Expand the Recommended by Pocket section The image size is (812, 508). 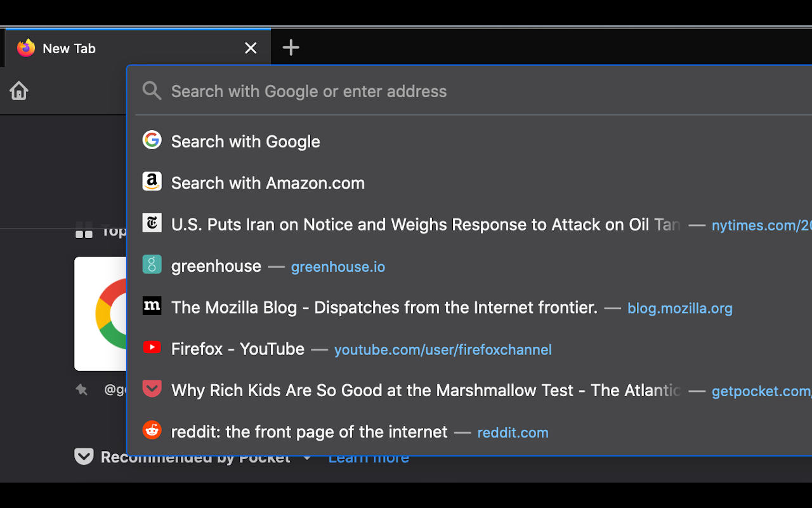click(x=307, y=457)
